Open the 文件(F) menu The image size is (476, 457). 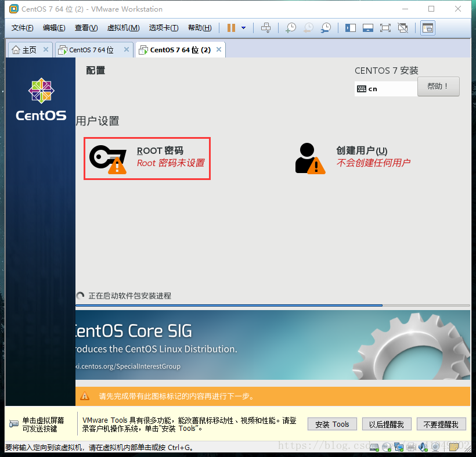22,28
